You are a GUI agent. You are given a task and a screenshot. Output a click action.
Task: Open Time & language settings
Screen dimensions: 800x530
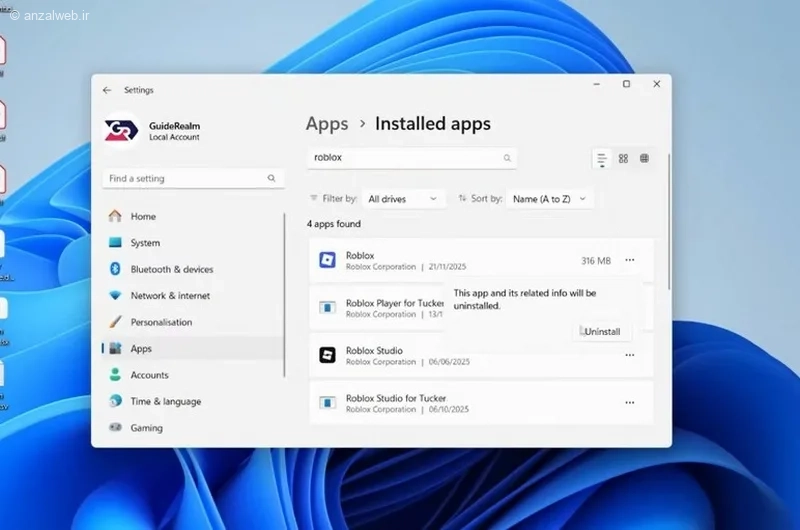point(193,401)
